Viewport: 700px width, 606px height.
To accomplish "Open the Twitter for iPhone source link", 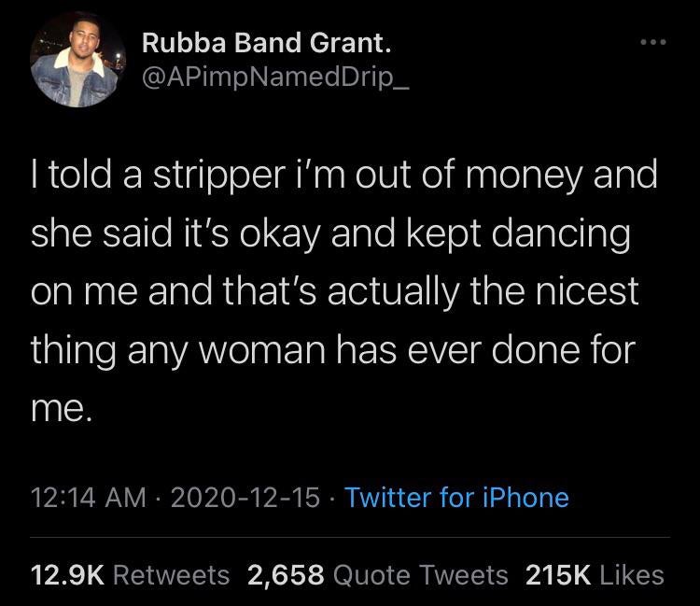I will pyautogui.click(x=456, y=496).
